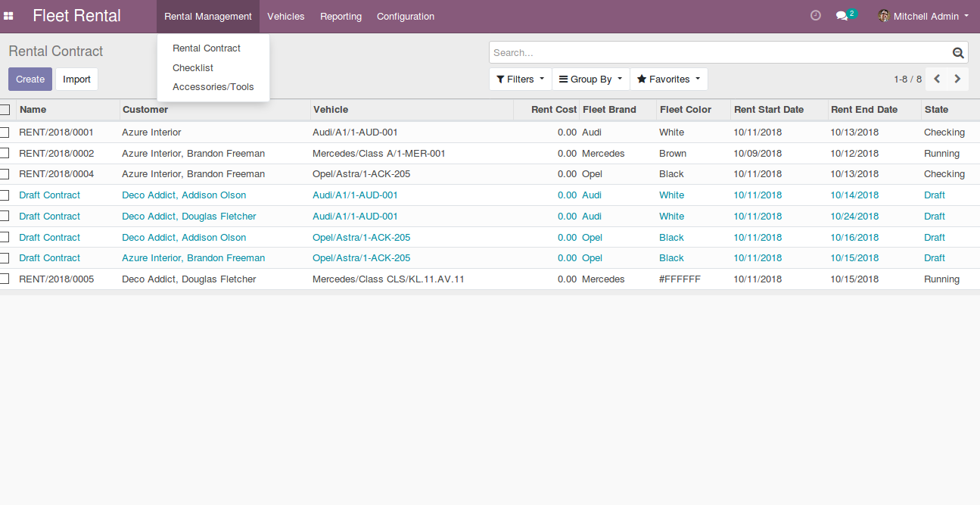Expand the Favorites dropdown
This screenshot has height=505, width=980.
point(669,79)
